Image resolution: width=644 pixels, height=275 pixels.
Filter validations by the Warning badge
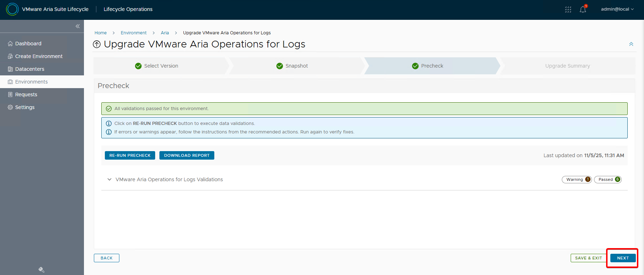point(576,179)
